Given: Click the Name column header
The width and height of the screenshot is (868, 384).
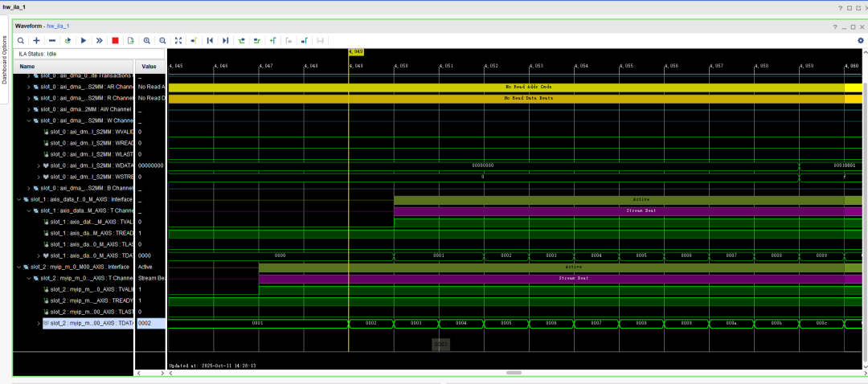Looking at the screenshot, I should coord(27,66).
